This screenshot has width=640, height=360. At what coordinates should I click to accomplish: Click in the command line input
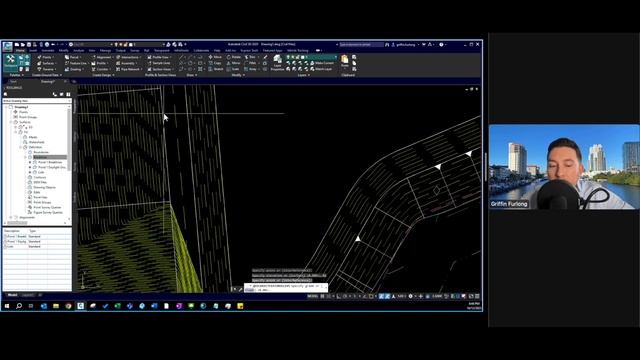[285, 288]
